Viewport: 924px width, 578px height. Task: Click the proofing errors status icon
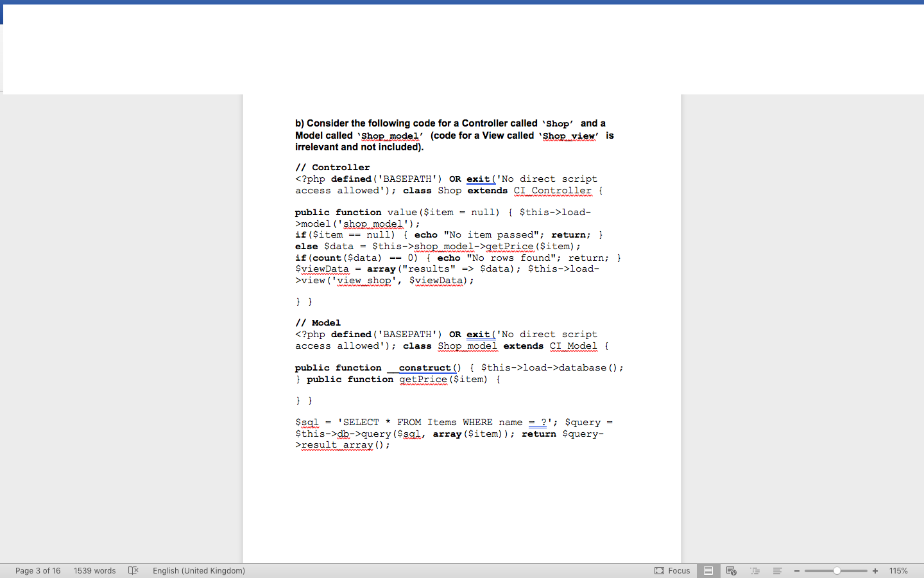pyautogui.click(x=133, y=570)
